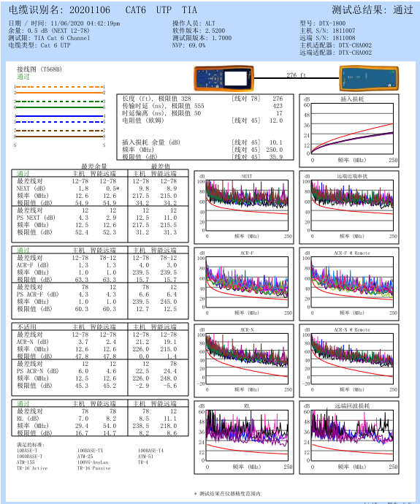Select the TR-16 Passive standard entry
Viewport: 420px width, 504px height.
pos(93,468)
